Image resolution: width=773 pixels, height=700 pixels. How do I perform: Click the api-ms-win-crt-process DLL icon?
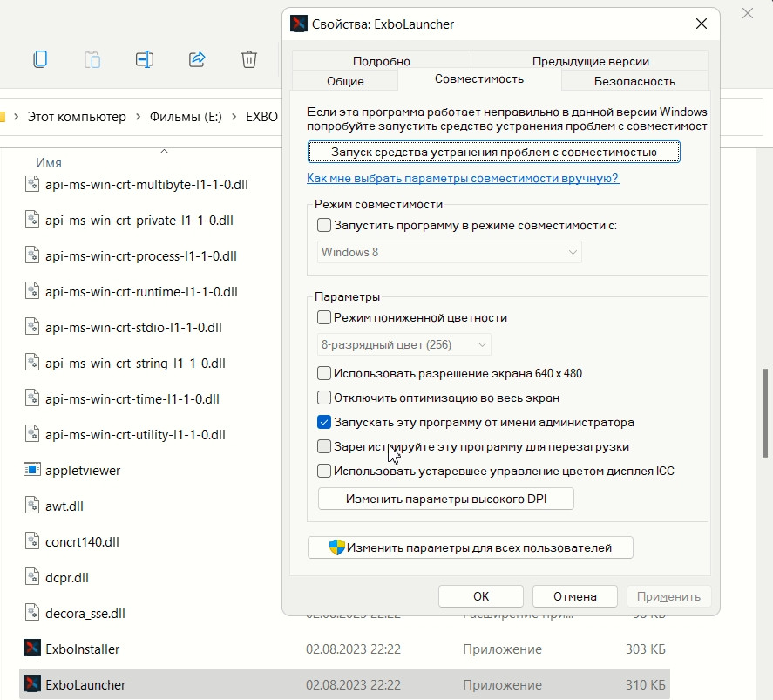pyautogui.click(x=32, y=255)
